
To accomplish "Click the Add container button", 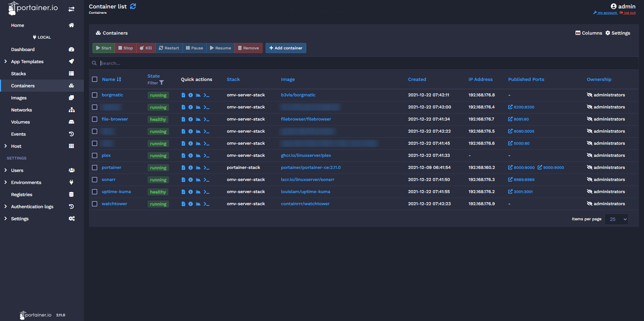I will pos(286,48).
